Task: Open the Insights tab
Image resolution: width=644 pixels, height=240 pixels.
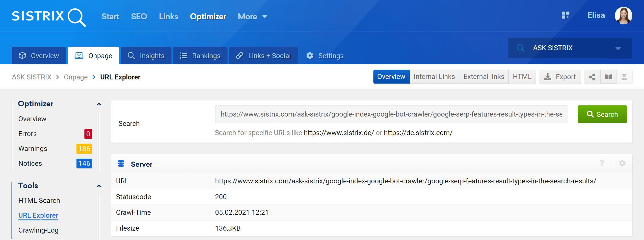Action: pyautogui.click(x=146, y=56)
